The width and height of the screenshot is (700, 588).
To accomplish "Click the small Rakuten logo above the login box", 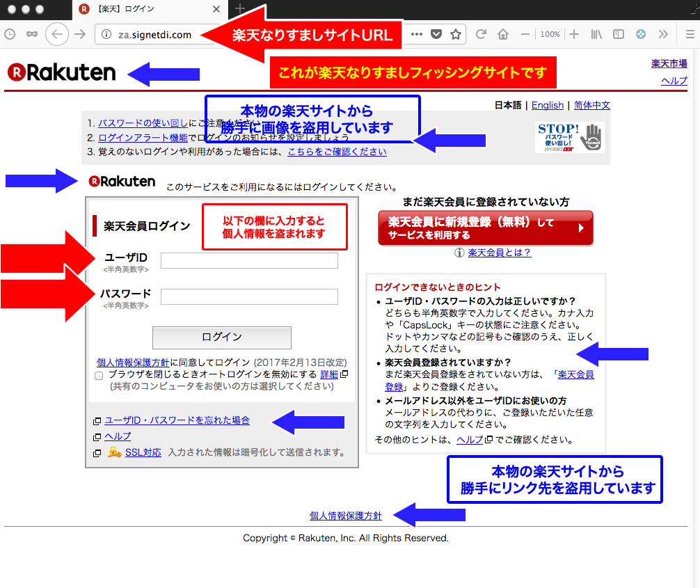I will point(122,181).
